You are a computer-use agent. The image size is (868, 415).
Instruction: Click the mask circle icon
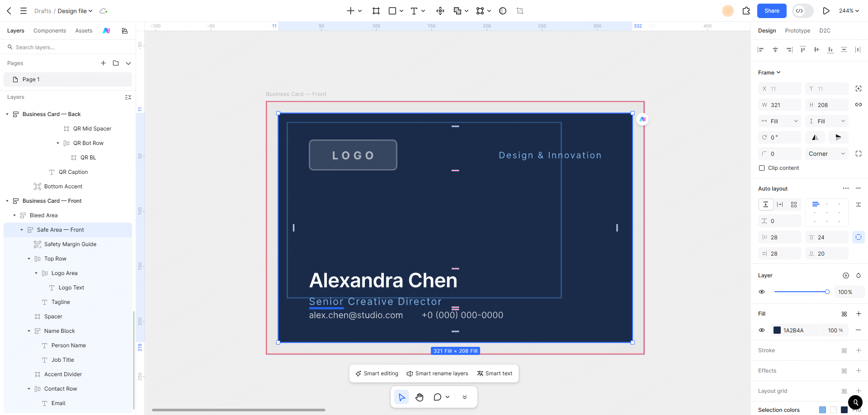point(503,11)
